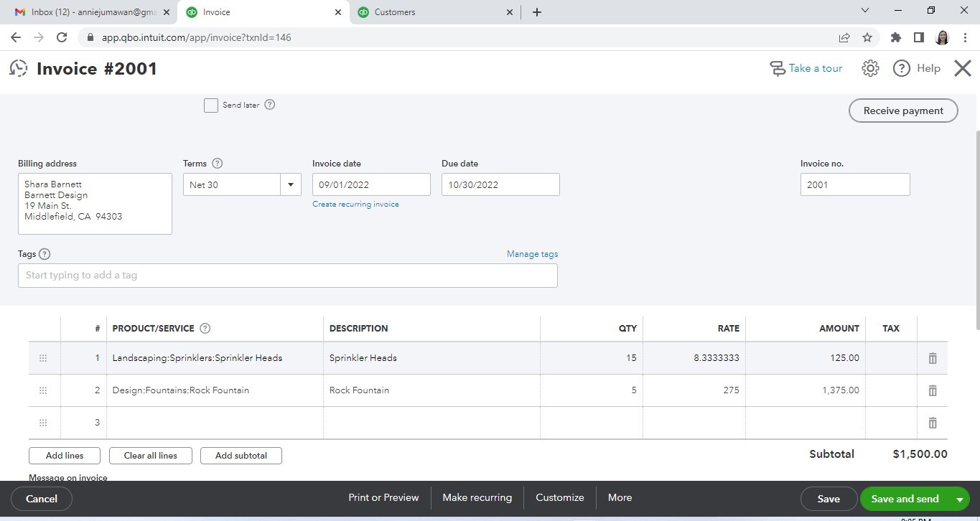The width and height of the screenshot is (980, 521).
Task: Click the Take a tour icon
Action: click(778, 68)
